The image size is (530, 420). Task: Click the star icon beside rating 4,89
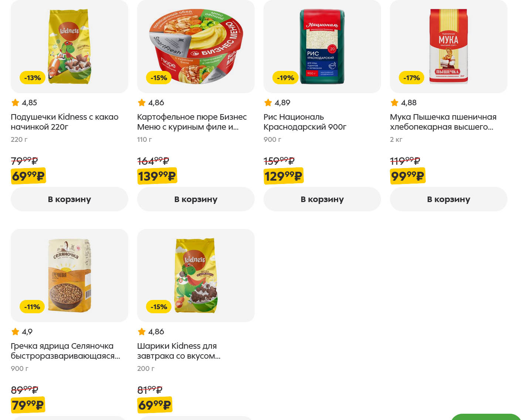click(268, 103)
